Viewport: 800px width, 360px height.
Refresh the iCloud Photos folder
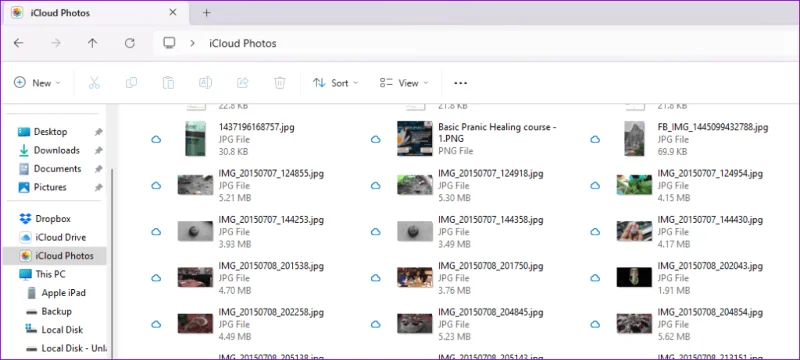130,43
